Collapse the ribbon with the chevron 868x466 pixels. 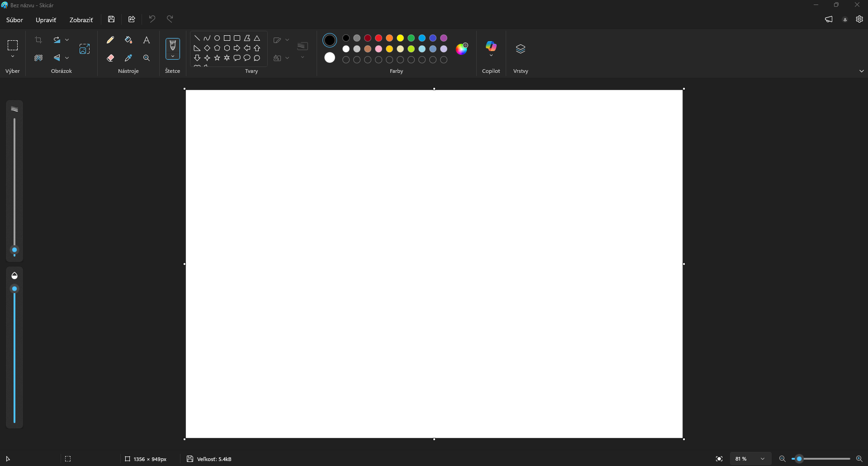861,71
